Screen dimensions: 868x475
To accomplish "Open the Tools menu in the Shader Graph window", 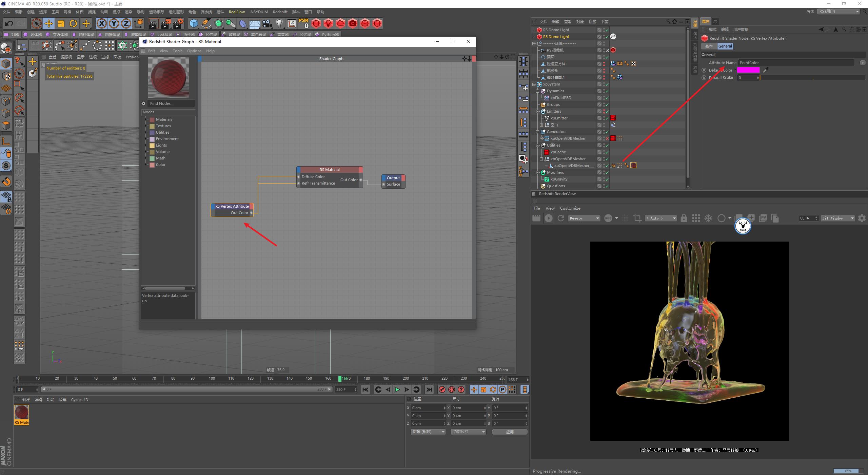I will coord(177,51).
